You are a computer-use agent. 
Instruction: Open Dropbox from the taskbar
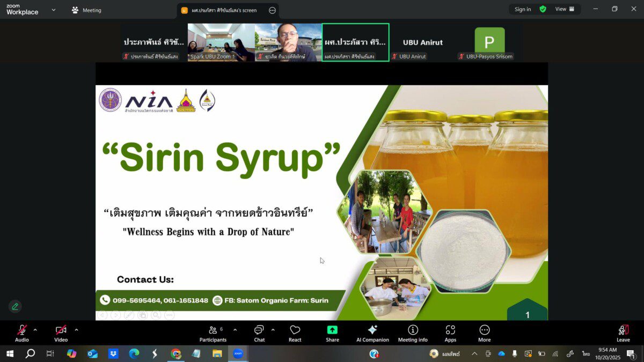pos(113,353)
